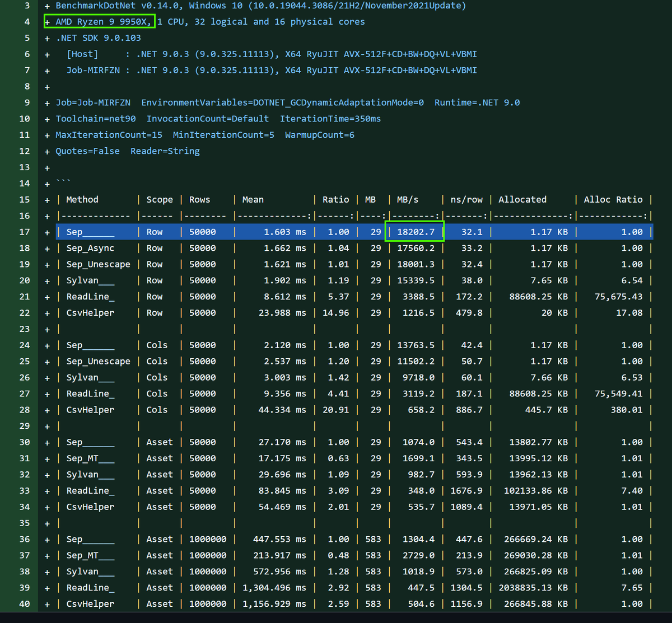Click the '1,156.929 ms' mean value

click(x=274, y=604)
